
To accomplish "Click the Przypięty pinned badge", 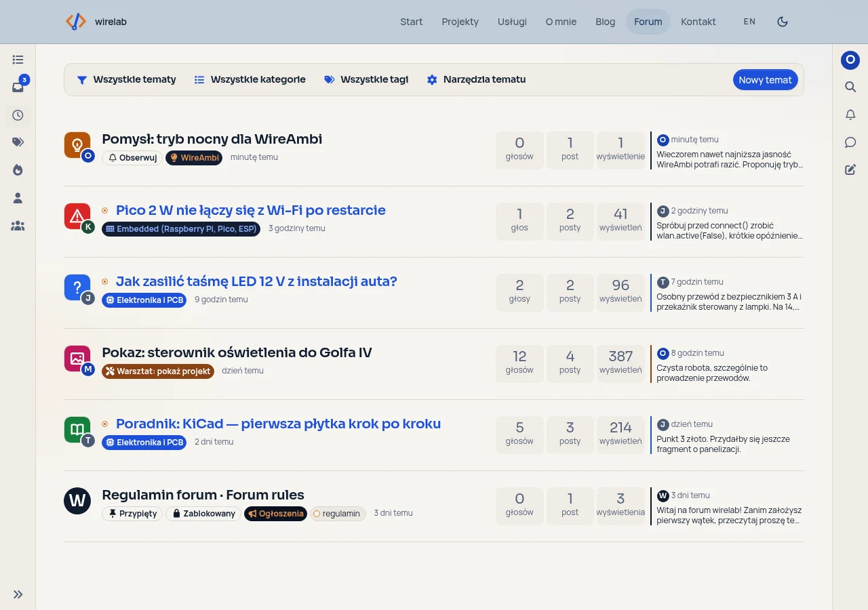I will (132, 514).
